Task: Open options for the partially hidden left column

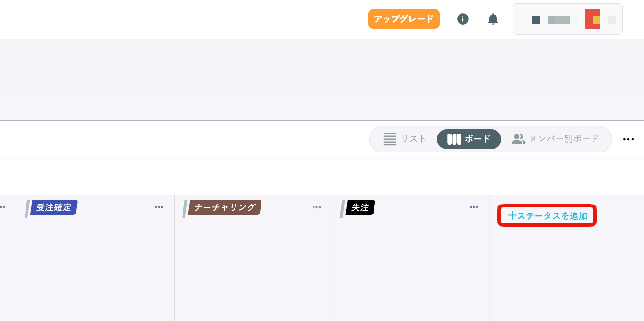Action: (2, 207)
